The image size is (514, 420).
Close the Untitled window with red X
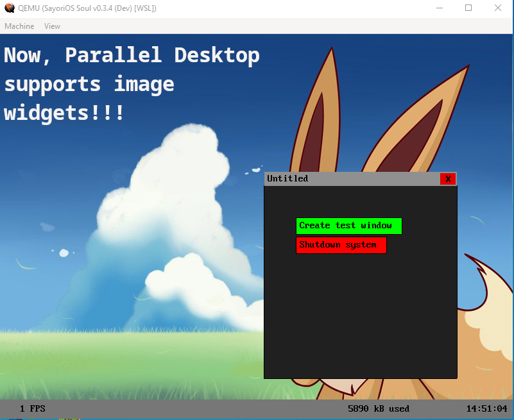448,179
